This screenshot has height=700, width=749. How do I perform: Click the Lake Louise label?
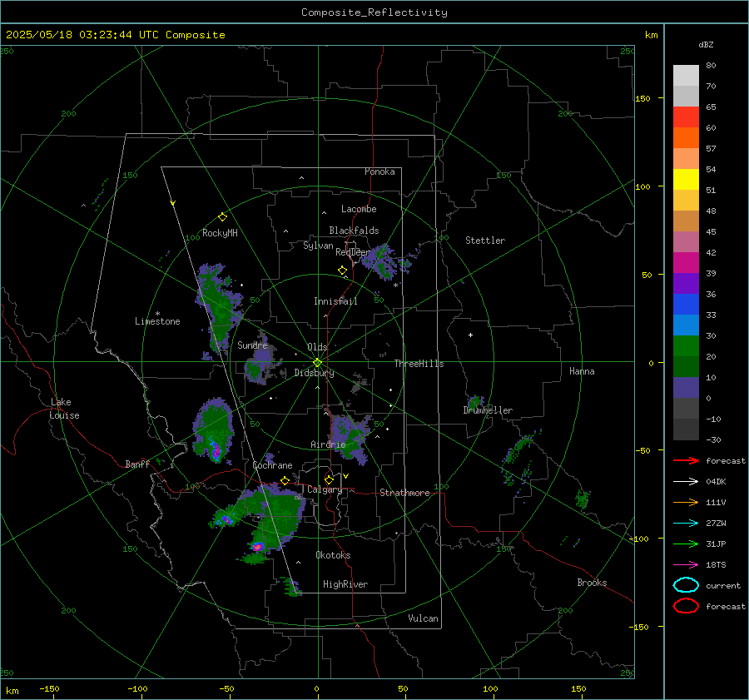tap(64, 409)
